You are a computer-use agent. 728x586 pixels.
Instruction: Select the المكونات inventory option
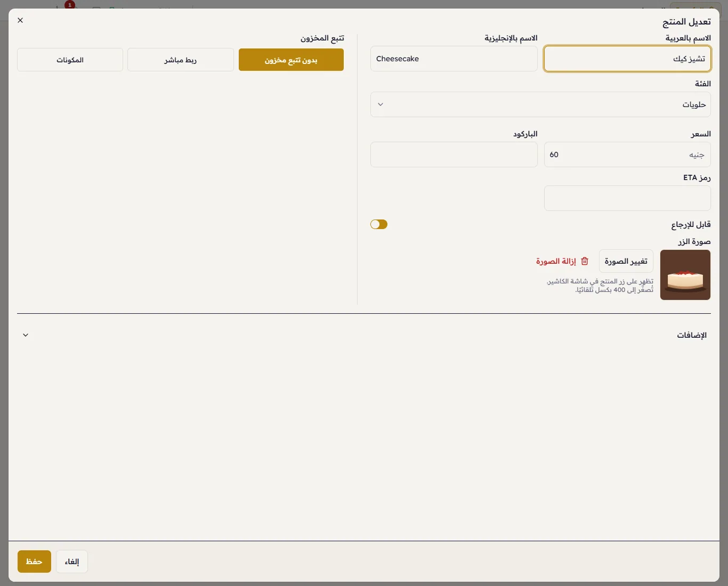[70, 60]
